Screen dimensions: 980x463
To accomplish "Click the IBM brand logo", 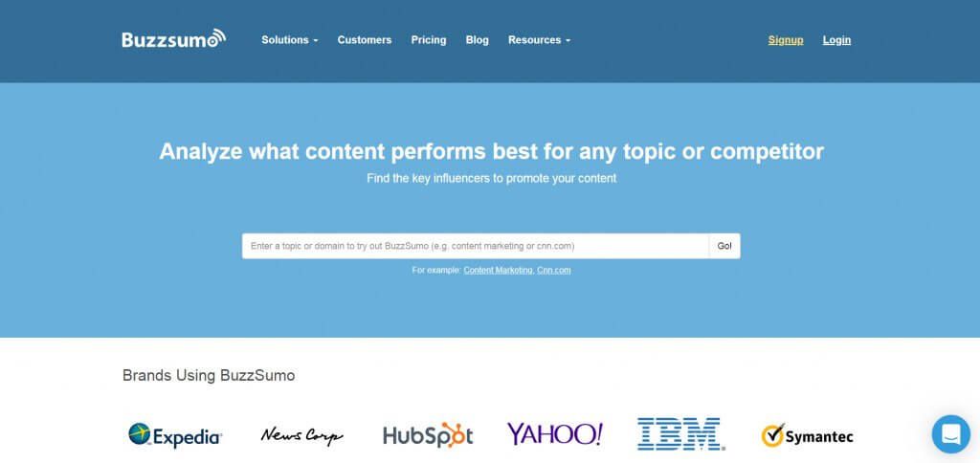I will point(680,434).
